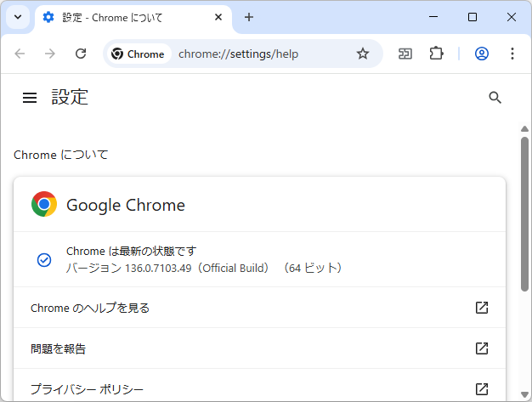Screen dimensions: 532x402
Task: Click the Chrome site info chip
Action: tap(138, 54)
